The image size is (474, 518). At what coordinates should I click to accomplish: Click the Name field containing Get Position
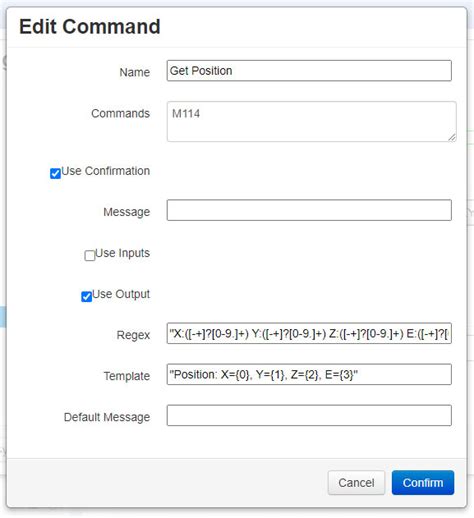pos(309,71)
